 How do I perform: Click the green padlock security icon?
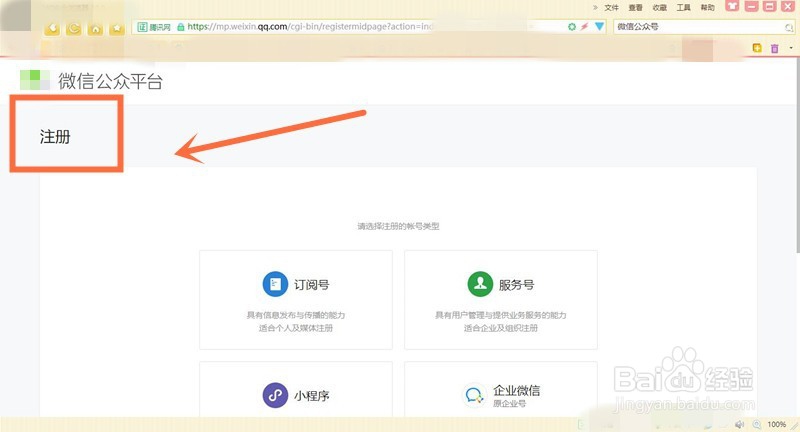click(181, 27)
